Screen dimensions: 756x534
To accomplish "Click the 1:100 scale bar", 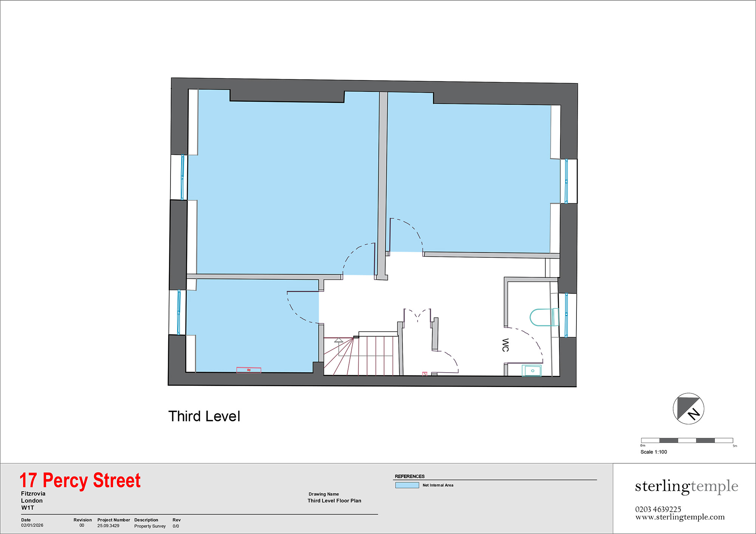I will tap(687, 440).
